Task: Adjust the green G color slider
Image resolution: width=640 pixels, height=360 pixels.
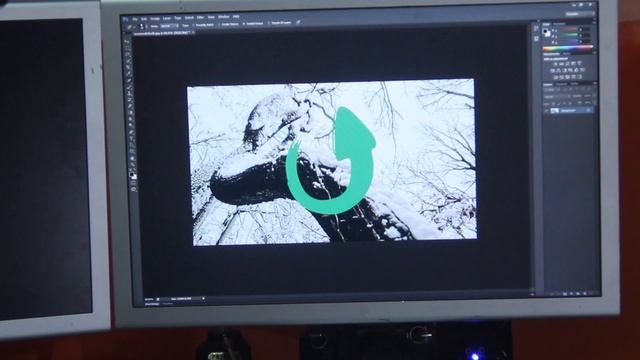Action: (568, 35)
